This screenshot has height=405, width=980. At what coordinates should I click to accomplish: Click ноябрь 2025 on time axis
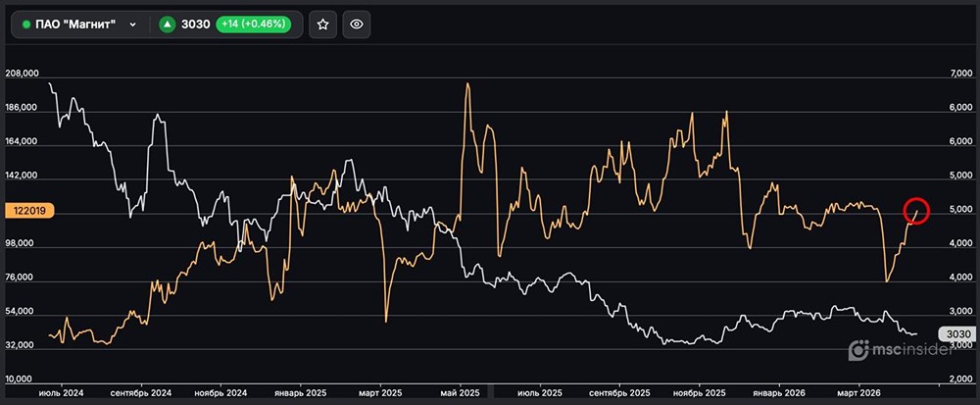[x=700, y=393]
